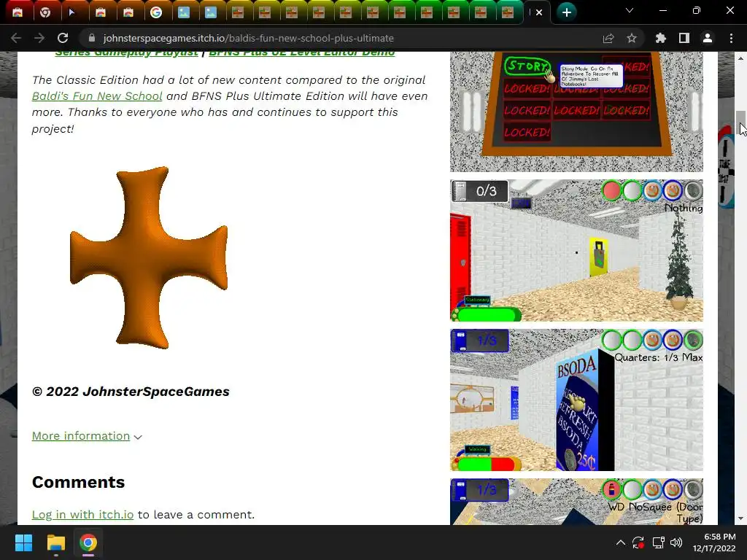Switch to the tab with the blue arrow icon

(x=72, y=12)
